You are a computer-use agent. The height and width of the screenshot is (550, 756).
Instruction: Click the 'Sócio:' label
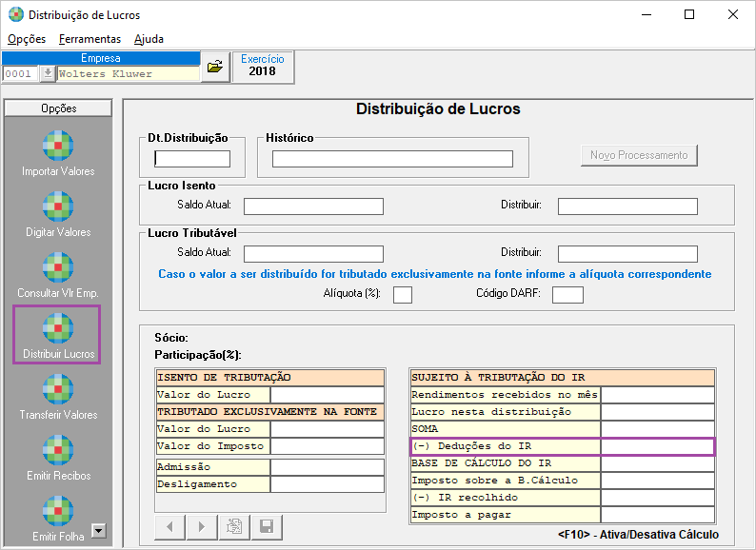click(171, 338)
